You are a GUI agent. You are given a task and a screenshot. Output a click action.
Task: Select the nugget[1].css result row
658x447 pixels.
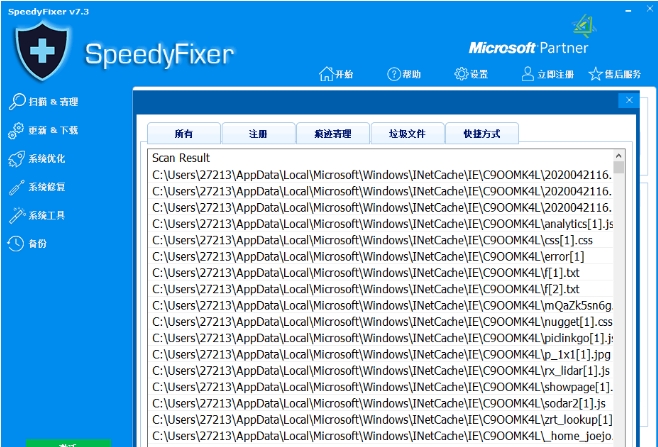381,322
